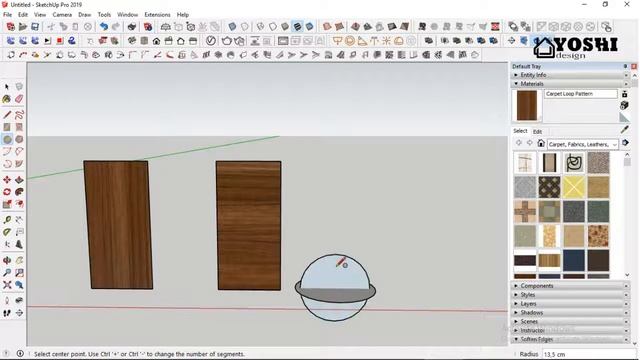Select the yellow X pattern swatch
The height and width of the screenshot is (360, 640).
pos(574,187)
